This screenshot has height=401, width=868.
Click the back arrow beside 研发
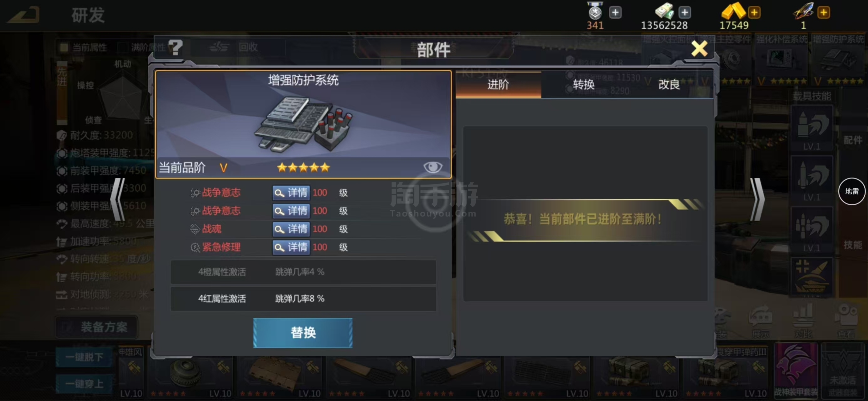[24, 15]
